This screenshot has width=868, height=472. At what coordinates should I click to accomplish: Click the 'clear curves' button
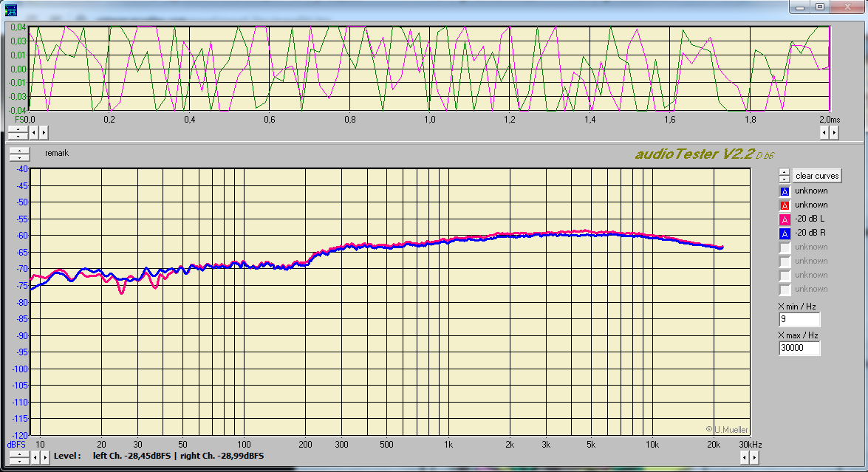pyautogui.click(x=817, y=176)
